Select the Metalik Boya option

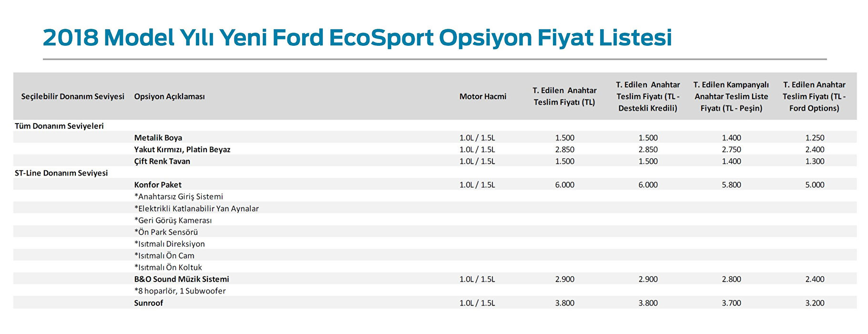(x=158, y=138)
